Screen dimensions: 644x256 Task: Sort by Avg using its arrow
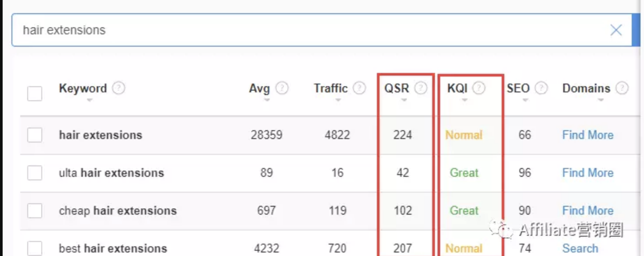tap(267, 100)
